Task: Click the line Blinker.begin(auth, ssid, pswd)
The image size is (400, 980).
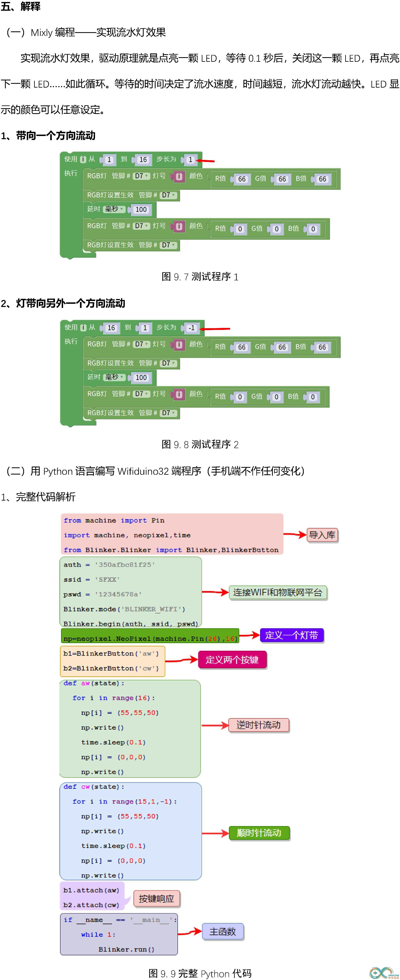Action: (x=131, y=624)
